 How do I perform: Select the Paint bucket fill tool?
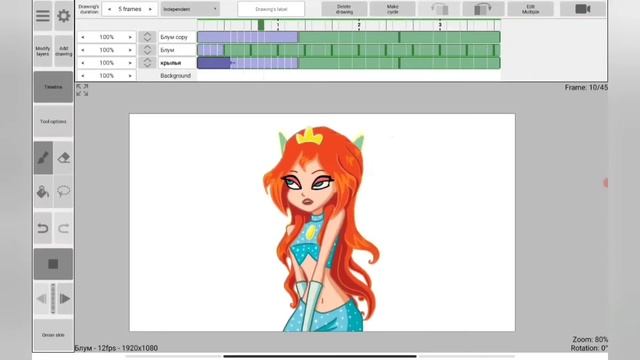(x=43, y=191)
